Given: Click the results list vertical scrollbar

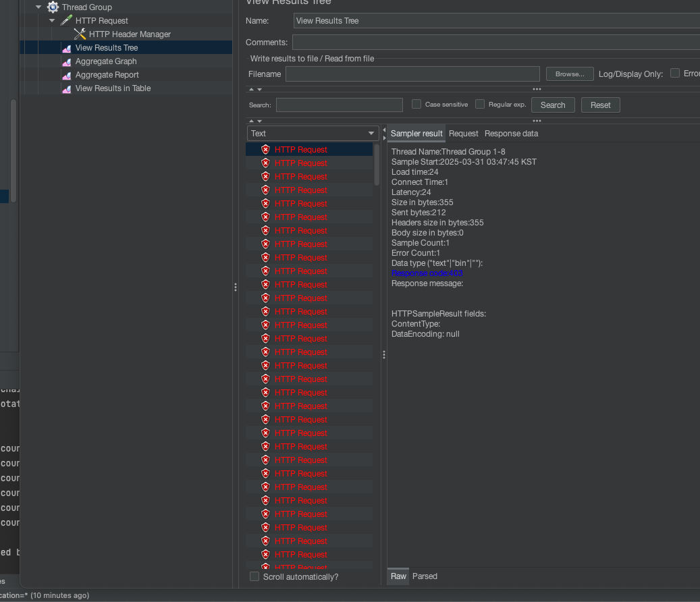Looking at the screenshot, I should coord(377,165).
